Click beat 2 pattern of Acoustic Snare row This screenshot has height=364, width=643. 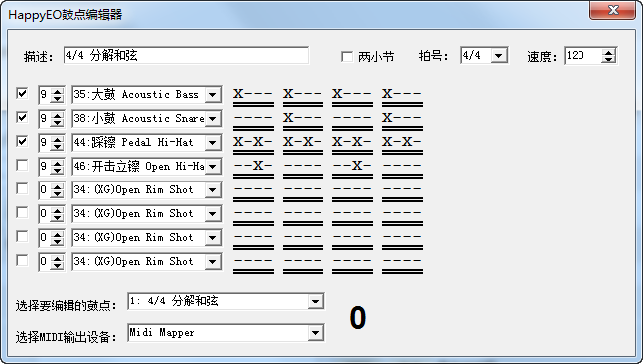[303, 121]
